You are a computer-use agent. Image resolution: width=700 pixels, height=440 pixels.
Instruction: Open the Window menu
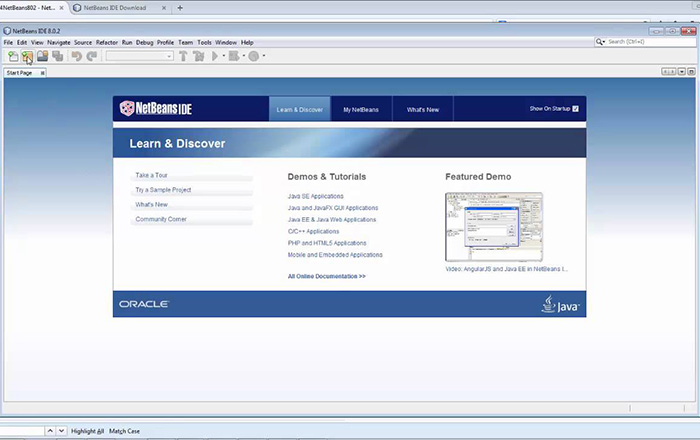pos(226,42)
